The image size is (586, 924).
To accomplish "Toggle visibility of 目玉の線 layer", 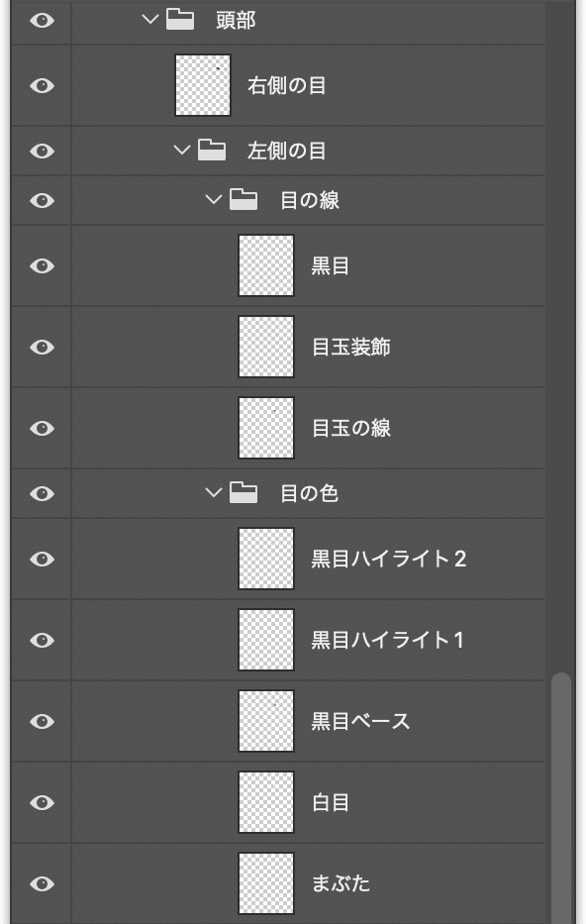I will click(42, 428).
